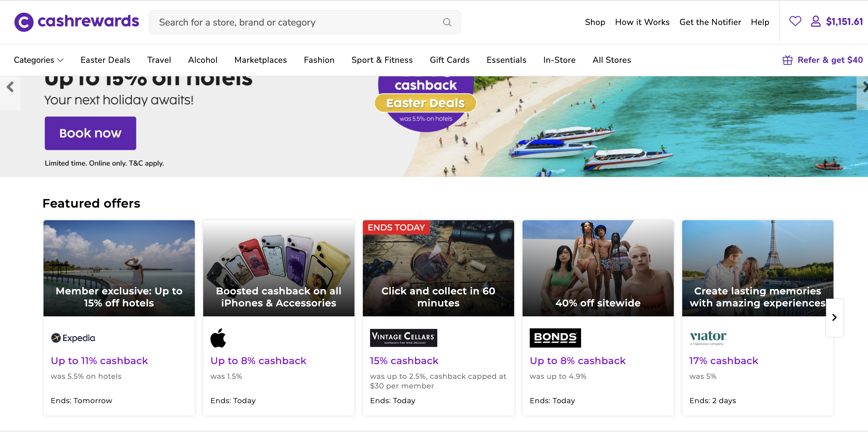The width and height of the screenshot is (868, 432).
Task: Open the All Stores page
Action: (612, 60)
